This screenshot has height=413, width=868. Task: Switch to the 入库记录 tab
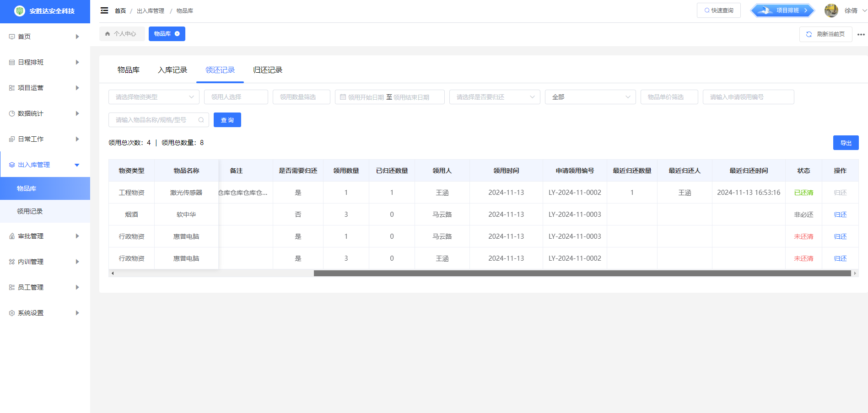click(173, 70)
